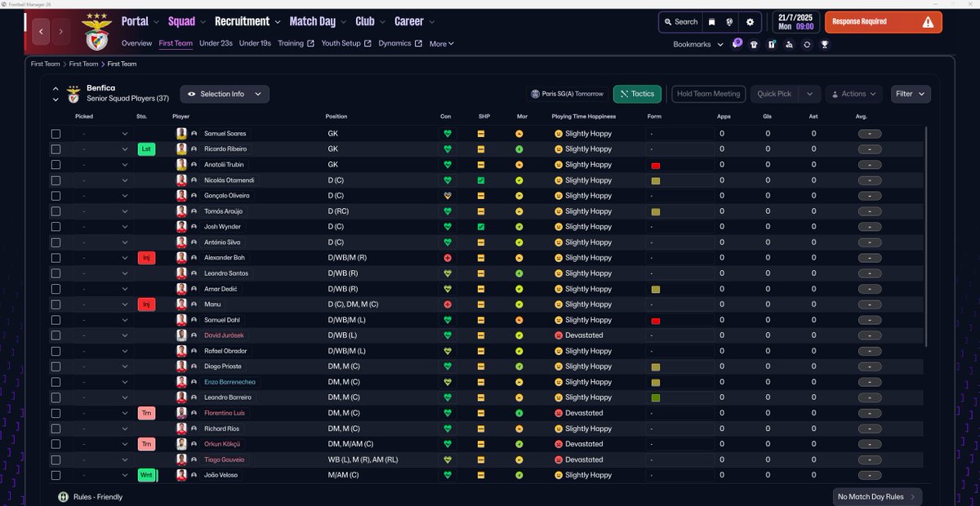Open the Bookmarks dropdown
This screenshot has height=506, width=980.
(698, 44)
